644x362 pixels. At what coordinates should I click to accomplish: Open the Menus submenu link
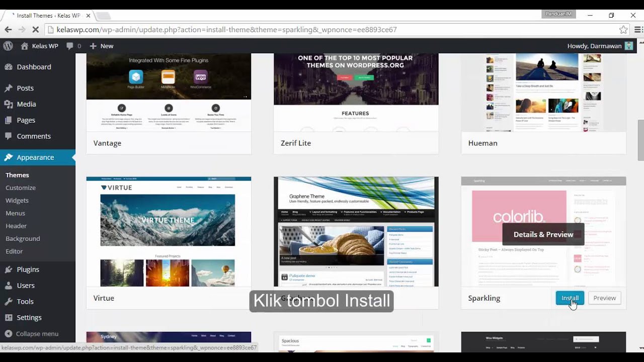click(x=15, y=213)
